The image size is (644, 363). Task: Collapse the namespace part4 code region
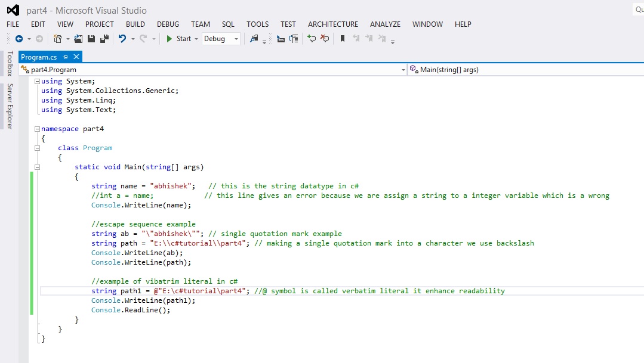[36, 128]
